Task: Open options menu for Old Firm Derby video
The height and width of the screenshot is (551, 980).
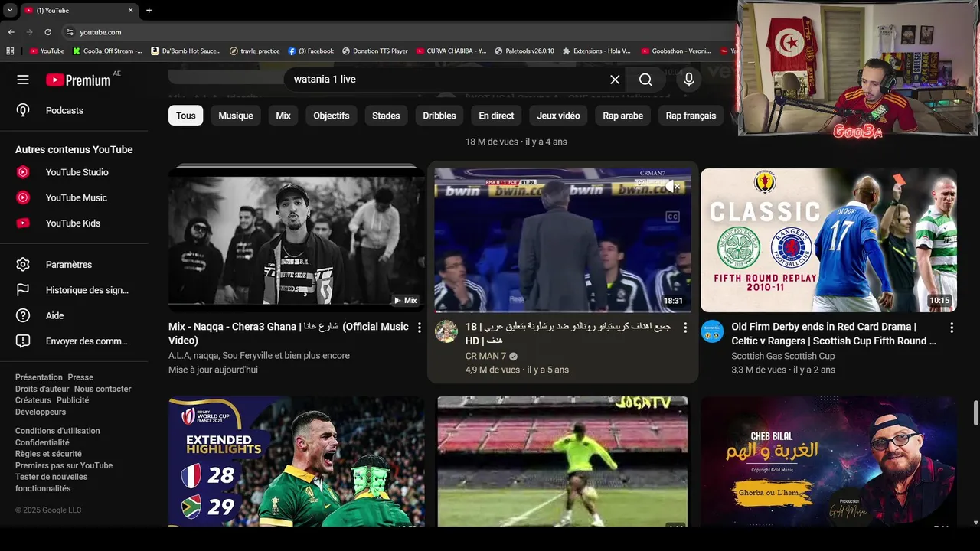Action: pos(952,328)
